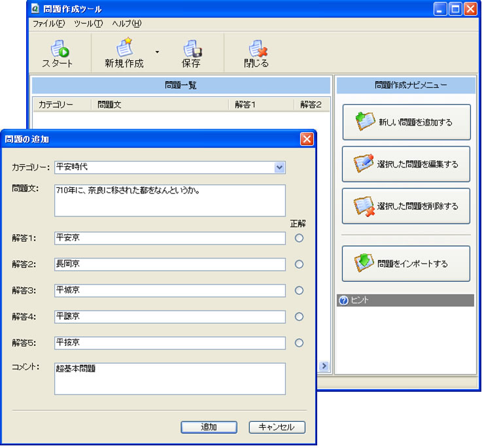Click the ヒント help icon
The height and width of the screenshot is (448, 482).
pos(343,300)
